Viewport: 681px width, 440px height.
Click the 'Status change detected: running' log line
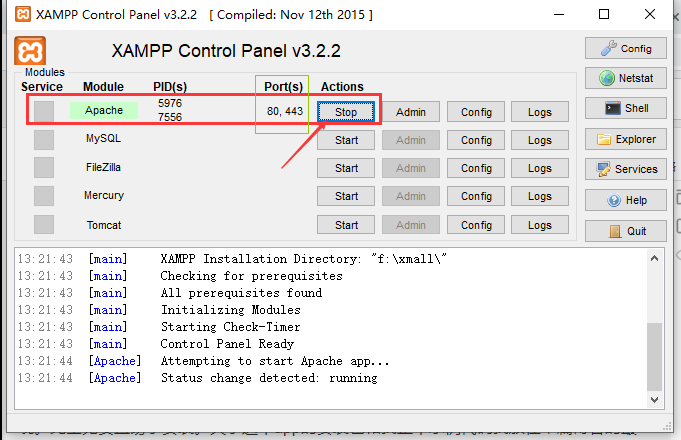[x=269, y=378]
